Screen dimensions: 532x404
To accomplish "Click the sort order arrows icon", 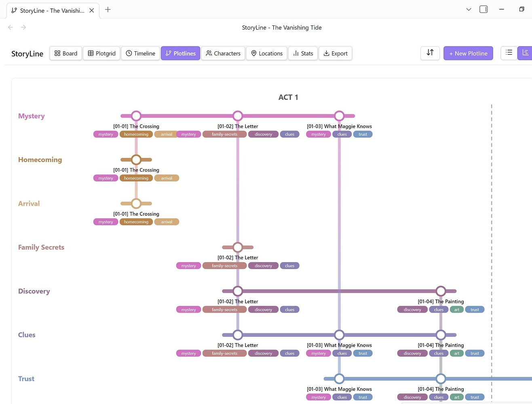I will [x=430, y=53].
